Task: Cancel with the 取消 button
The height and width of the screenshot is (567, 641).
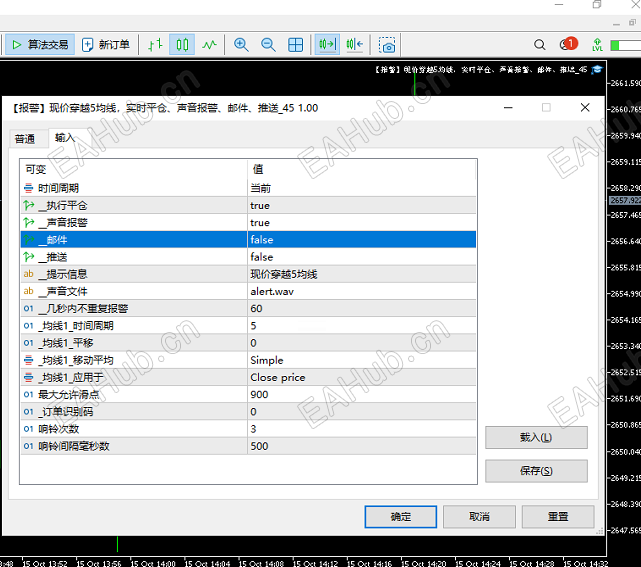Action: pyautogui.click(x=479, y=517)
